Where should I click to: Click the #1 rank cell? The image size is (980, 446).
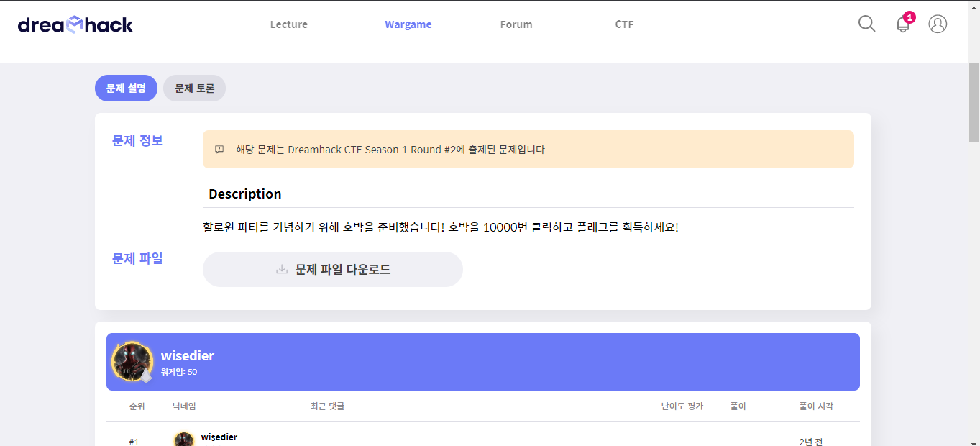pos(134,442)
